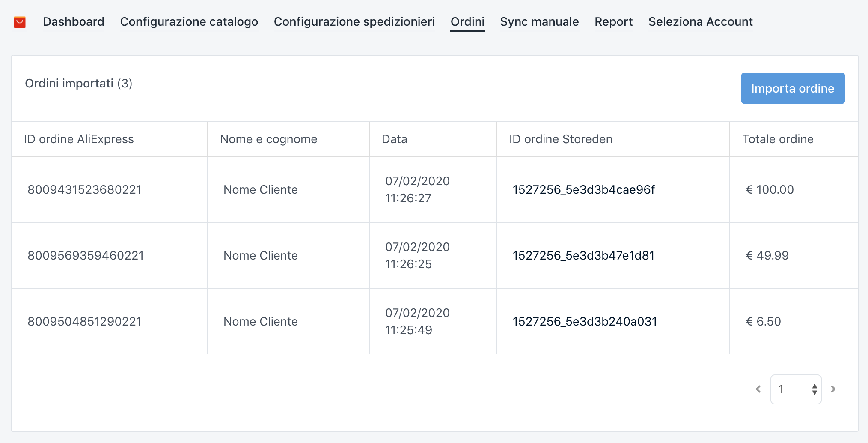Open Seleziona Account menu item
Image resolution: width=868 pixels, height=443 pixels.
pos(700,22)
